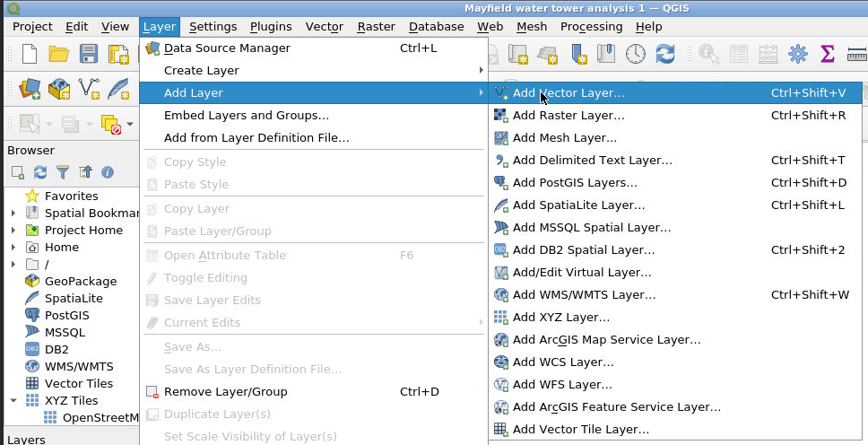
Task: Choose Add Raster Layer from submenu
Action: (x=569, y=116)
